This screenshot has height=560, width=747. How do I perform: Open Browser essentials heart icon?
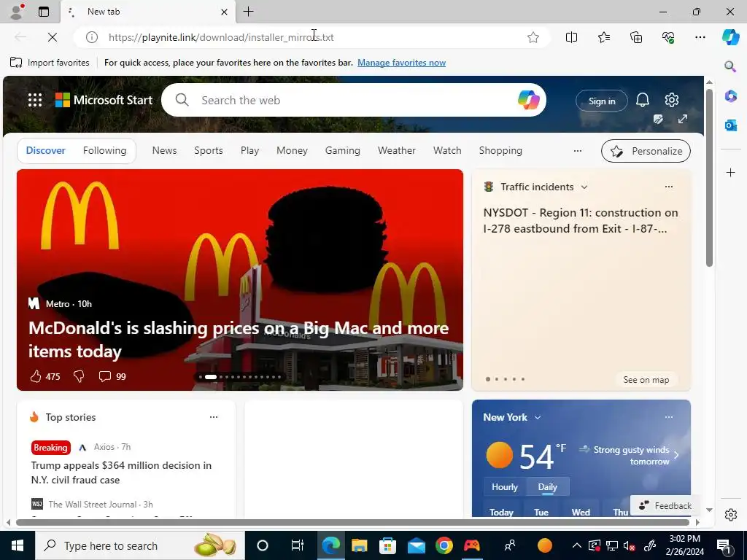(x=668, y=37)
